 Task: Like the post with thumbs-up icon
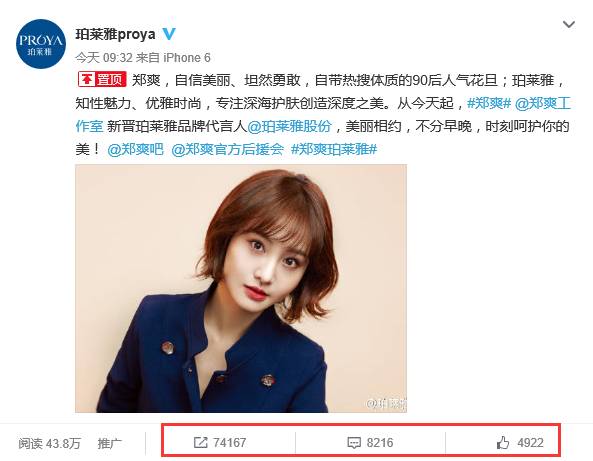[x=503, y=442]
